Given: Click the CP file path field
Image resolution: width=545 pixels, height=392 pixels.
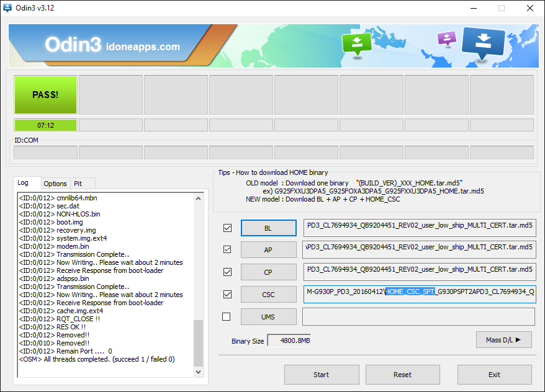Looking at the screenshot, I should [x=420, y=272].
